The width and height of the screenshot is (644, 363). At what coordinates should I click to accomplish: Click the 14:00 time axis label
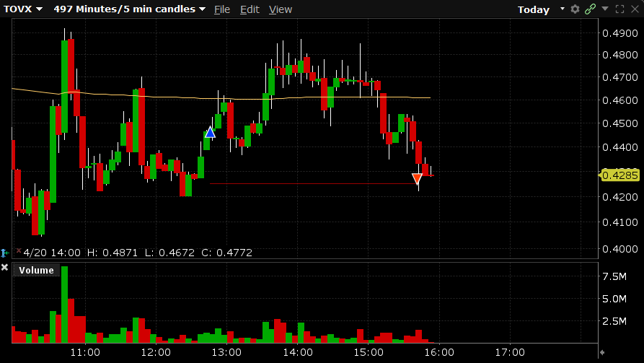(298, 352)
